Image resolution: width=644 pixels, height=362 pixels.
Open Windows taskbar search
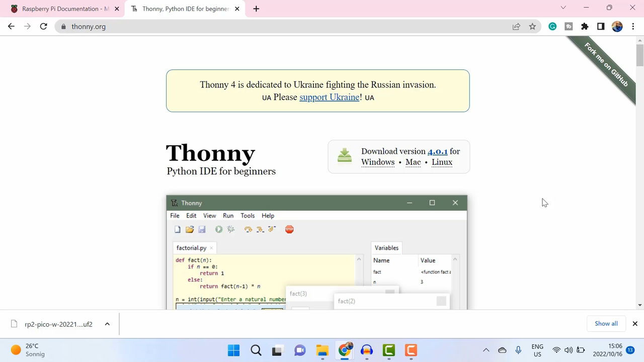256,350
